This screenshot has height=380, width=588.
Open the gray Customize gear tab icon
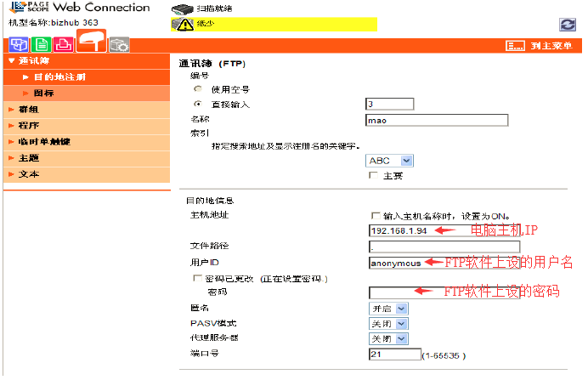[x=120, y=45]
